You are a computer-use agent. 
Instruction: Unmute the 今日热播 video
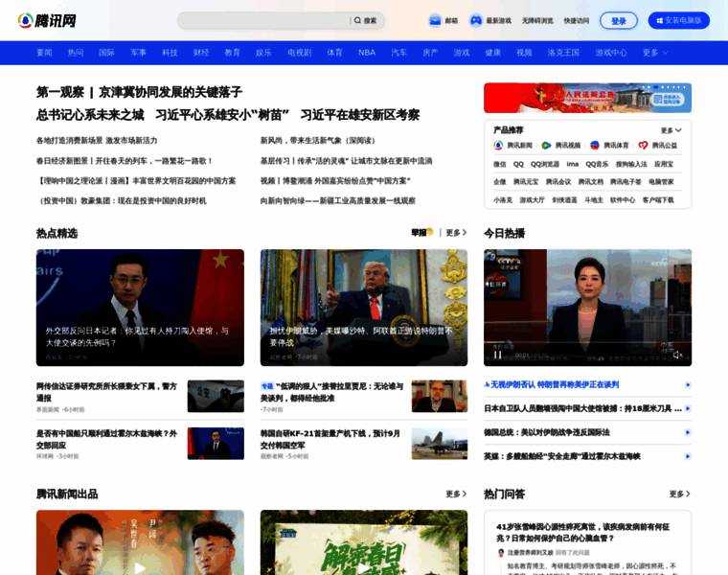677,355
